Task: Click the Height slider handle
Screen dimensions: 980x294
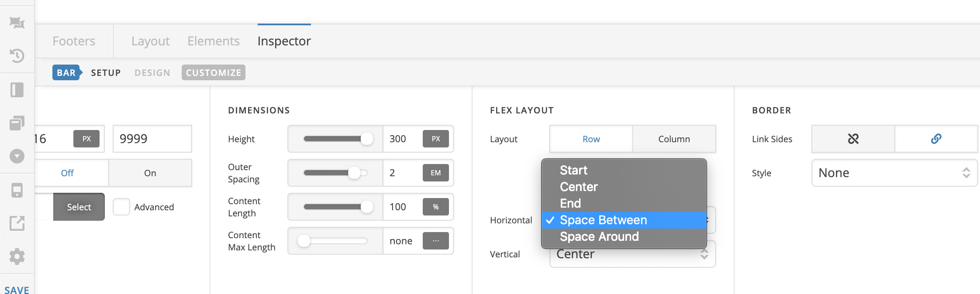Action: 367,139
